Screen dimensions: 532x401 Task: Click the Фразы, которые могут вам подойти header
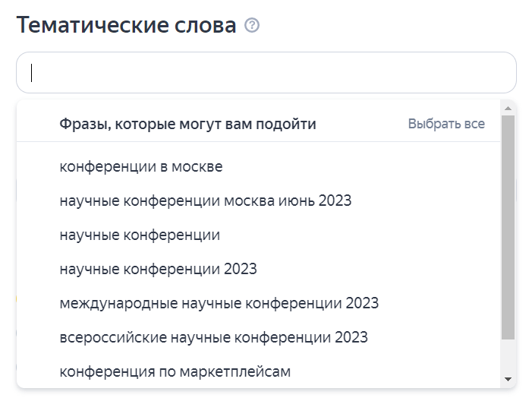187,124
